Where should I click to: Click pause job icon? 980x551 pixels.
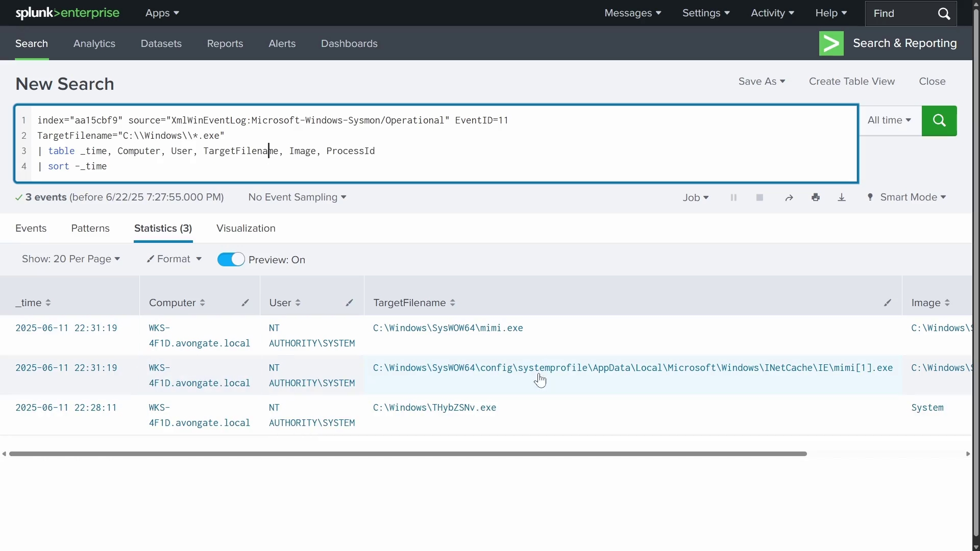coord(733,198)
